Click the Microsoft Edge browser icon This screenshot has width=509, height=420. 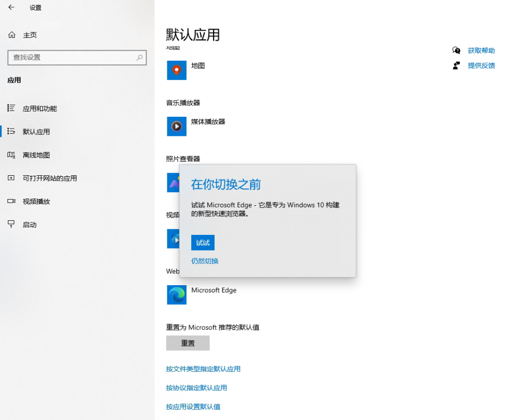pyautogui.click(x=177, y=295)
